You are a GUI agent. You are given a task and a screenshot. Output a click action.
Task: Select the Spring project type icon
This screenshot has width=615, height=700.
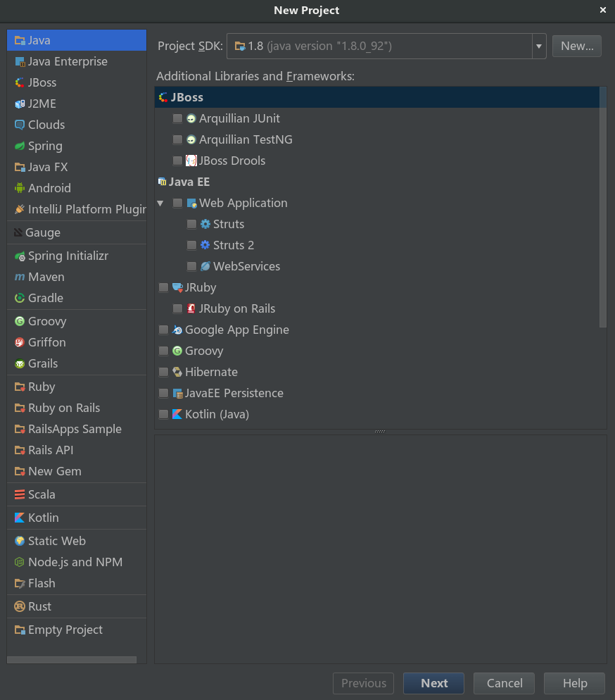click(20, 146)
